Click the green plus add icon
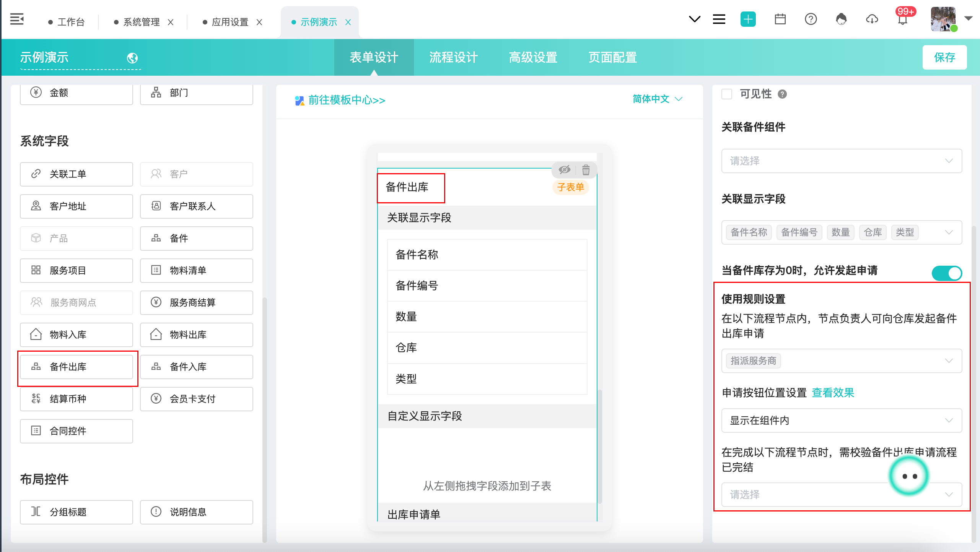Screen dimensions: 980x552 748,19
